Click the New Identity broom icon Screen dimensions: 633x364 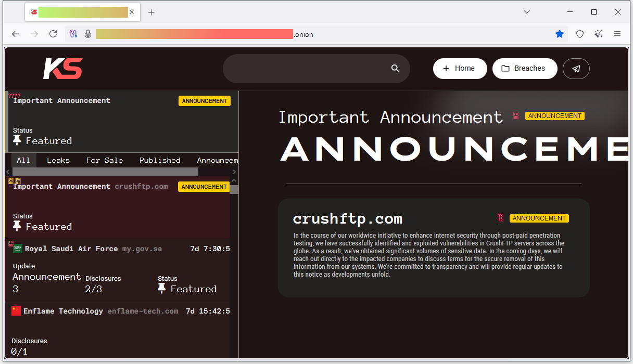[x=599, y=34]
